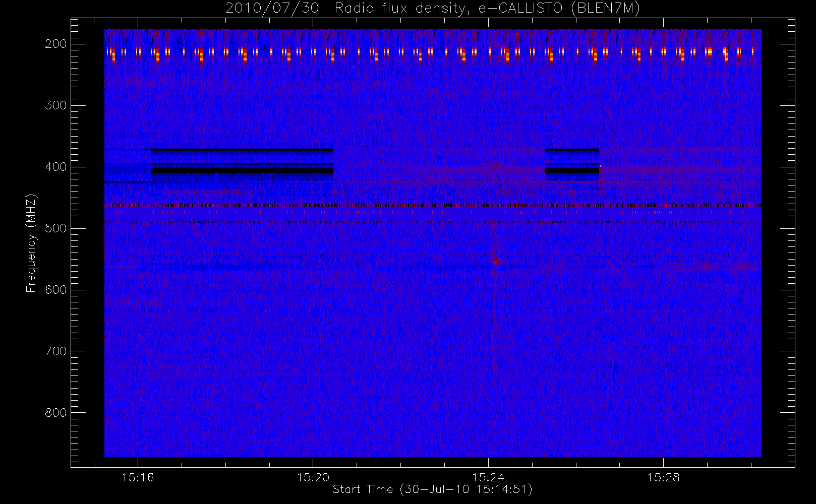Image resolution: width=816 pixels, height=504 pixels.
Task: Click the 15:20 time tick label
Action: 313,477
